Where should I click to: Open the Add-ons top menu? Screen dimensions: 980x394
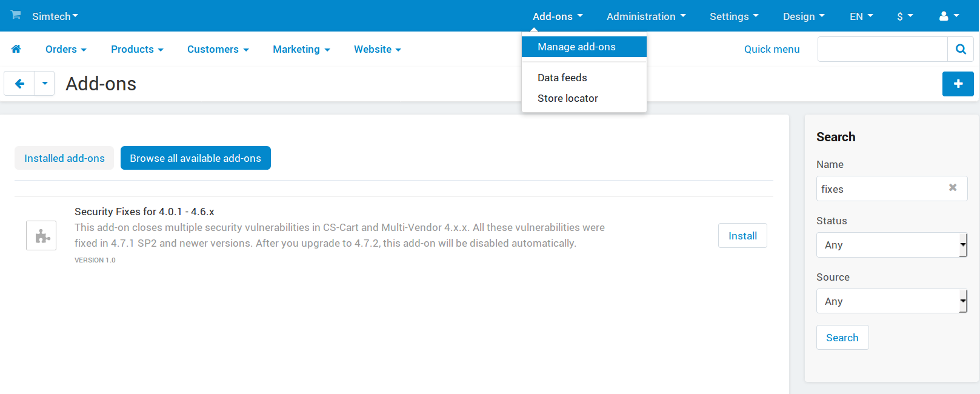558,16
